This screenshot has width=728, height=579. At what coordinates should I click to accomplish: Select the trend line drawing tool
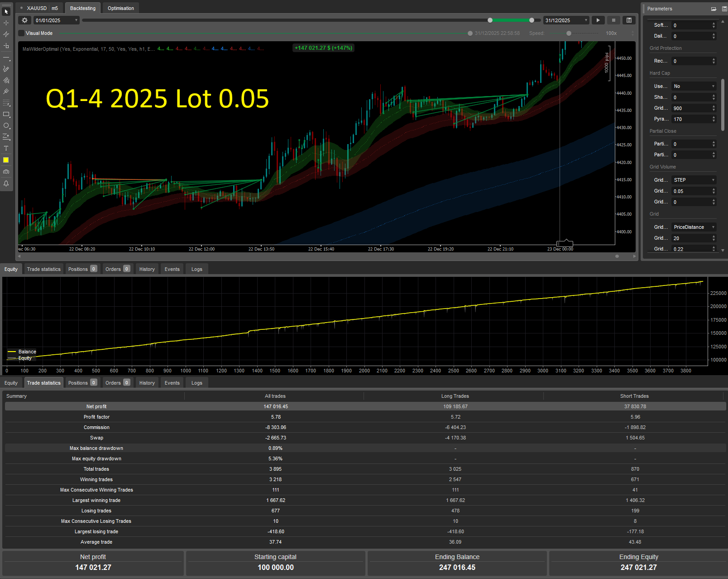click(6, 57)
